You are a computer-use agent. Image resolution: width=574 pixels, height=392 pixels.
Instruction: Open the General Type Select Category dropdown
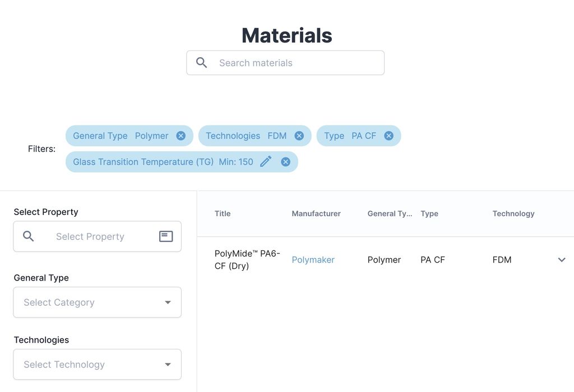click(x=97, y=302)
